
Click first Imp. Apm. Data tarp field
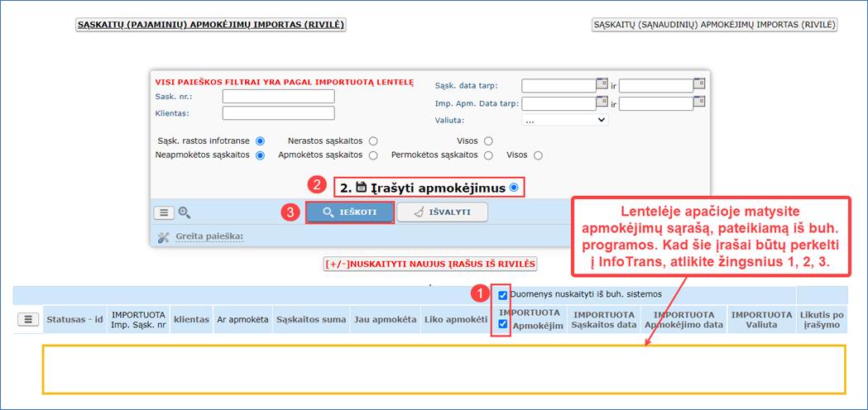(x=559, y=103)
